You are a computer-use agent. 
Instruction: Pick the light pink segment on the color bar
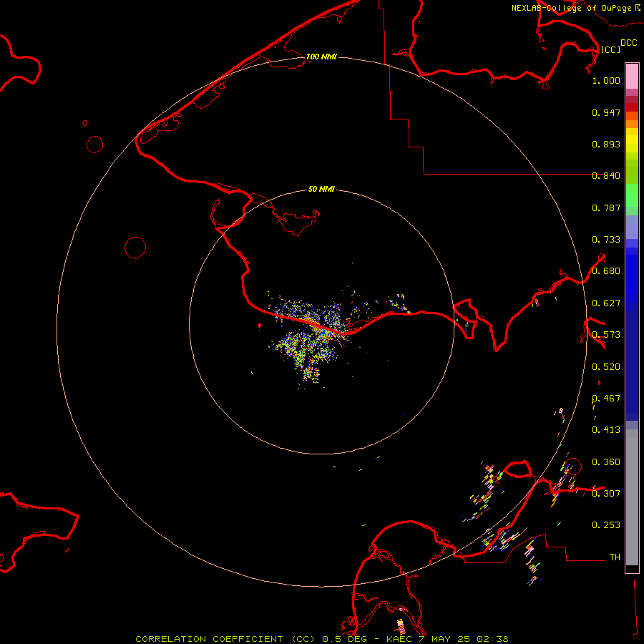pos(632,77)
